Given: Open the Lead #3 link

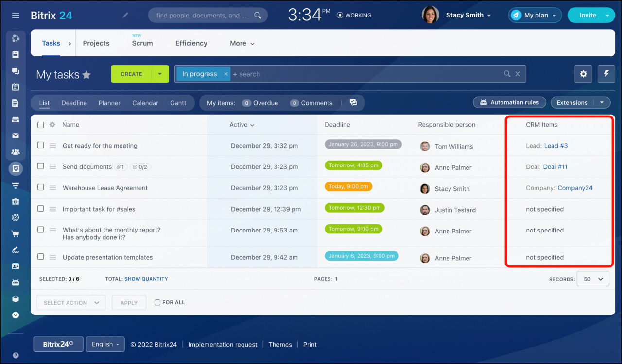Looking at the screenshot, I should [556, 146].
